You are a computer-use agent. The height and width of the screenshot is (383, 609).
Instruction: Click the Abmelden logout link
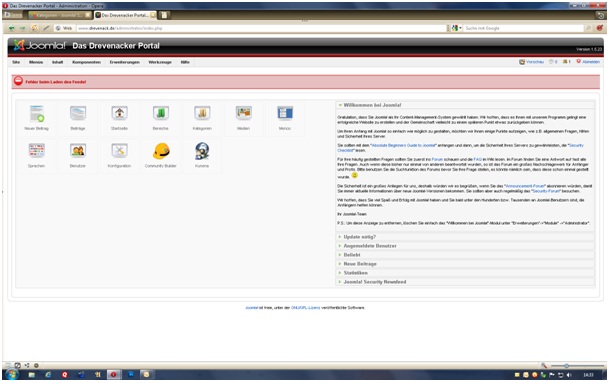pos(588,62)
